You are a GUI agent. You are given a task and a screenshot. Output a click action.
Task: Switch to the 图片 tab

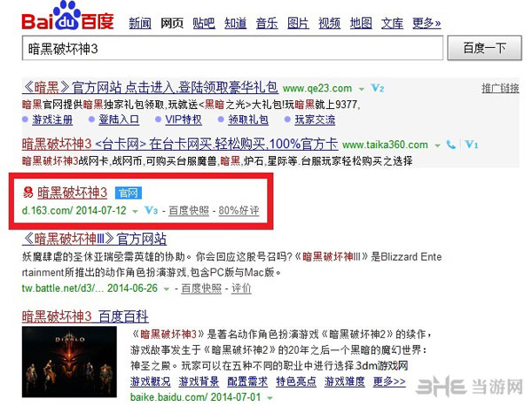[298, 23]
